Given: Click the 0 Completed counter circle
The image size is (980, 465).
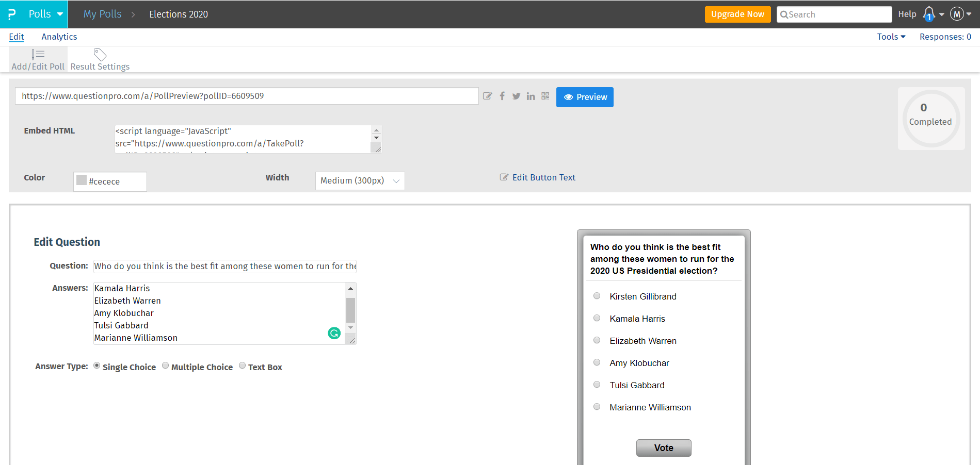Looking at the screenshot, I should pyautogui.click(x=930, y=118).
